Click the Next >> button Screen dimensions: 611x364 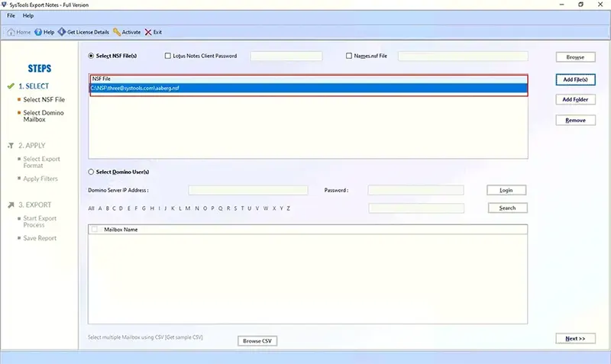click(576, 339)
